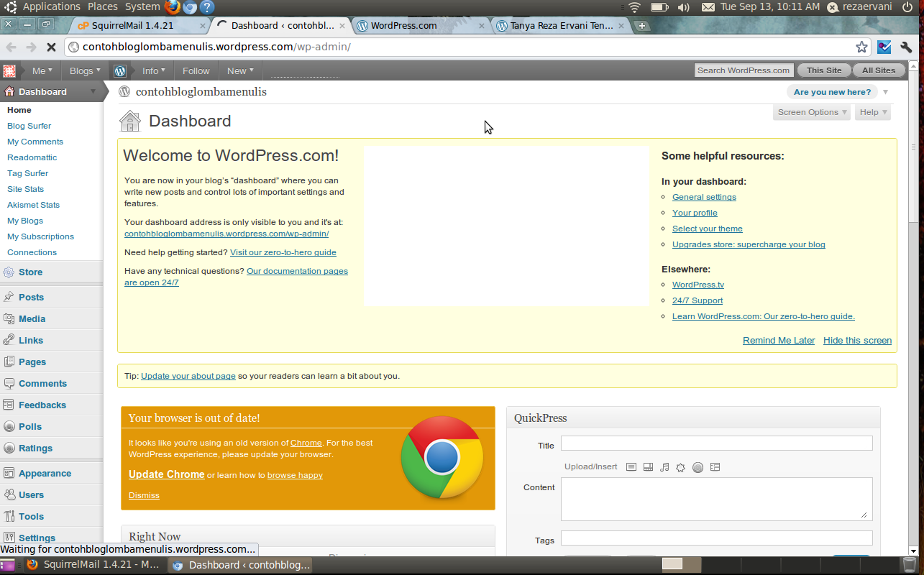This screenshot has height=575, width=924.
Task: Click Hide this screen link
Action: coord(857,341)
